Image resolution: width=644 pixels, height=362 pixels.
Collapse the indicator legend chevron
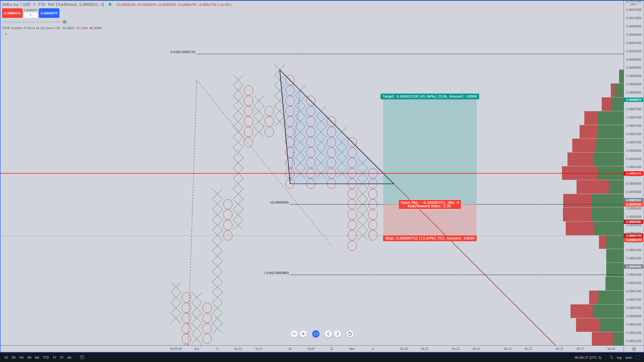pyautogui.click(x=6, y=34)
